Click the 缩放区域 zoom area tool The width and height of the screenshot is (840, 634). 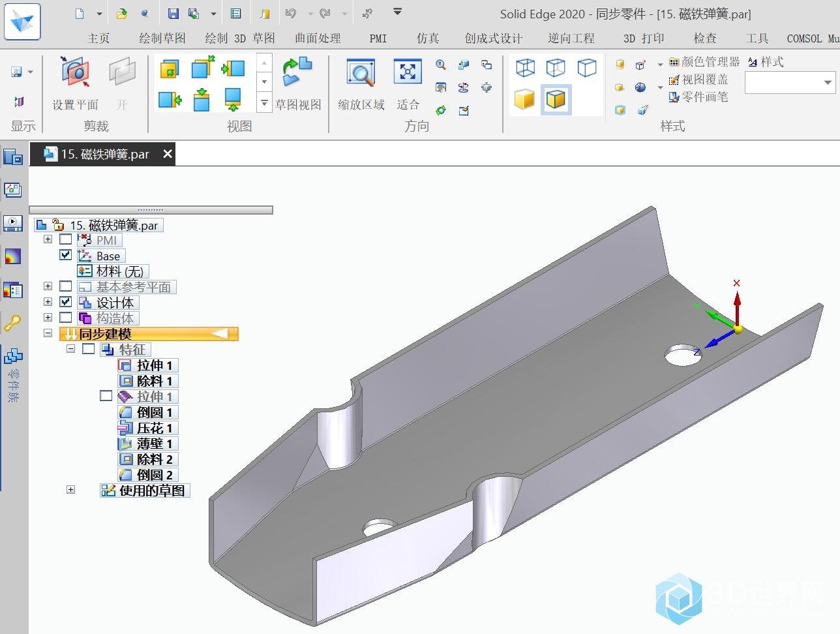361,73
